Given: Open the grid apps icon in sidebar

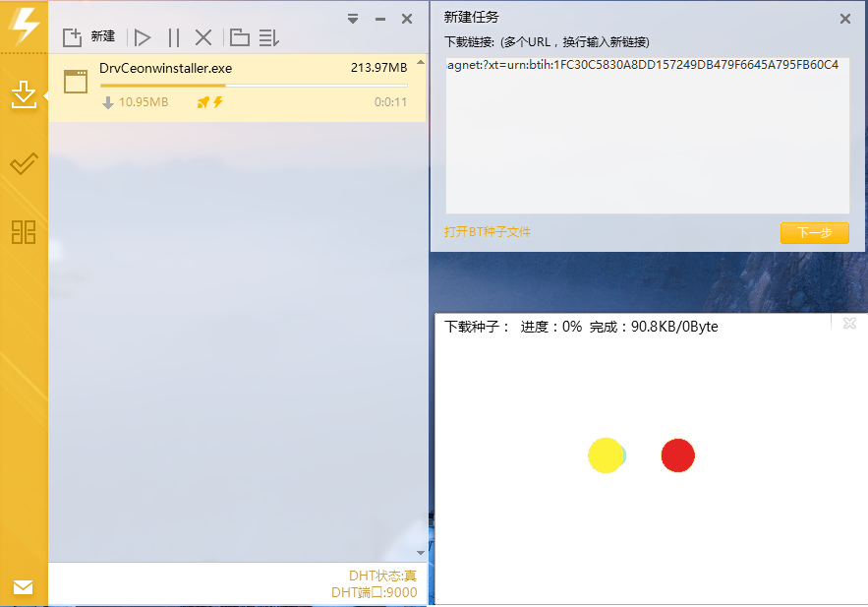Looking at the screenshot, I should [x=24, y=232].
